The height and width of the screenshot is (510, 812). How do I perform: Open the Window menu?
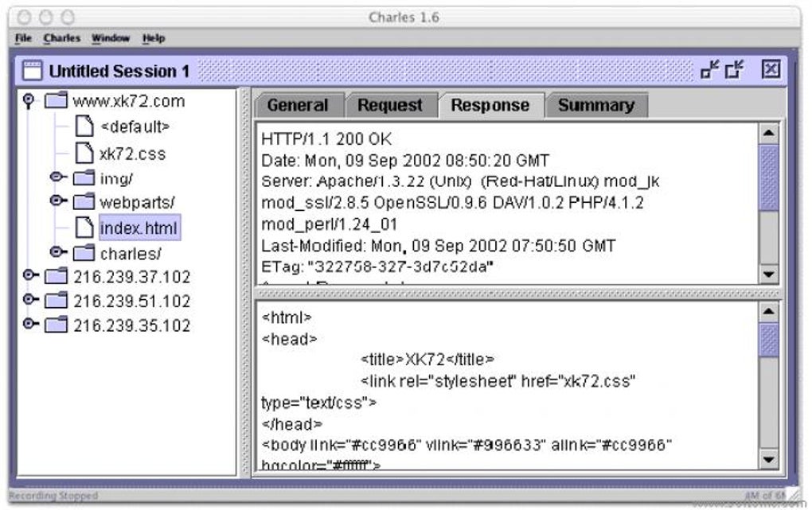tap(111, 38)
